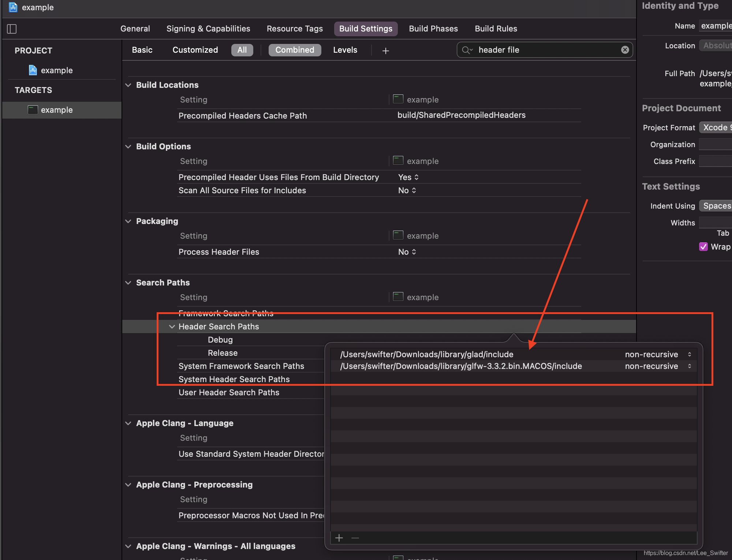Open the Build Phases tab
The height and width of the screenshot is (560, 732).
[433, 29]
